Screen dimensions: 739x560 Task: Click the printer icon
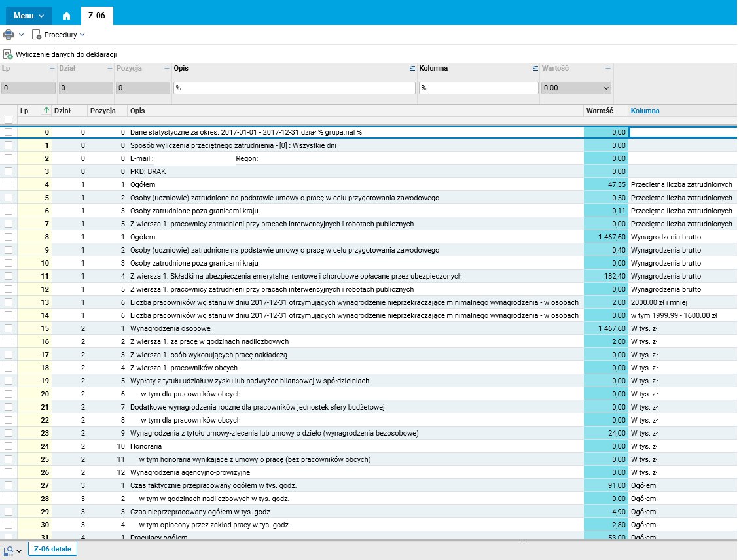click(x=9, y=35)
